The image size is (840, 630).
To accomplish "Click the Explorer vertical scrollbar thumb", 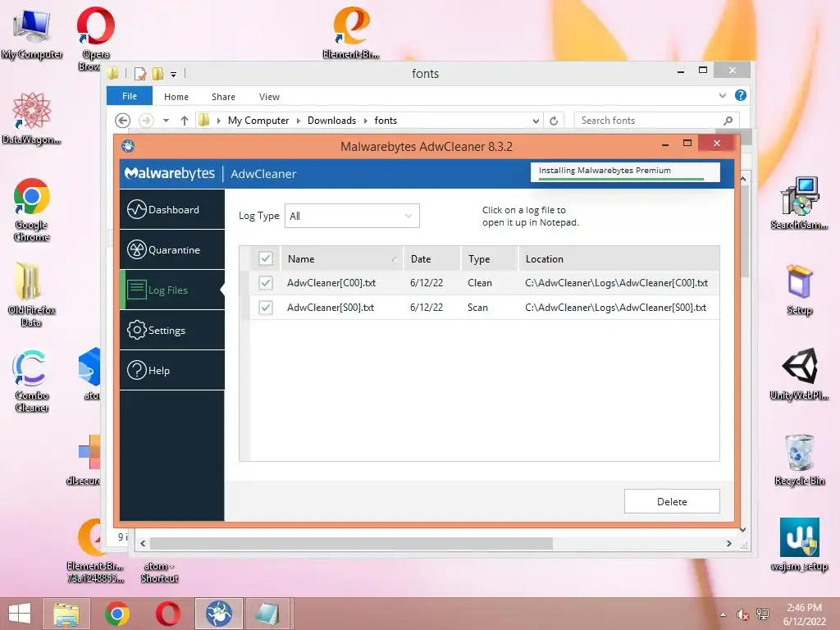I will click(x=743, y=231).
